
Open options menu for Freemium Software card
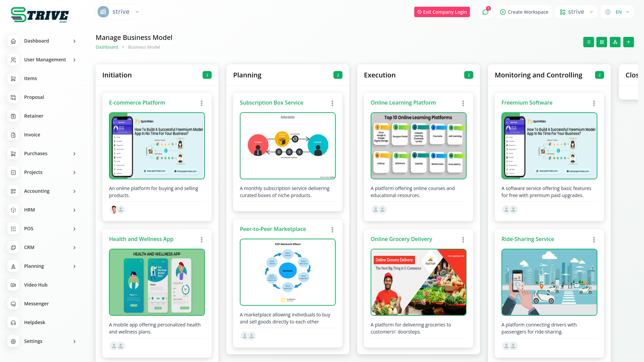[x=594, y=103]
